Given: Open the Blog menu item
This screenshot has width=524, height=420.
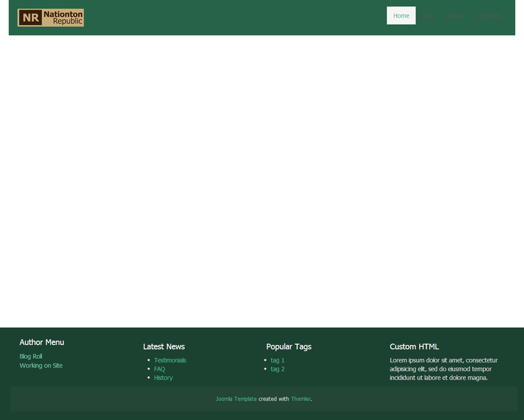Looking at the screenshot, I should pos(428,16).
